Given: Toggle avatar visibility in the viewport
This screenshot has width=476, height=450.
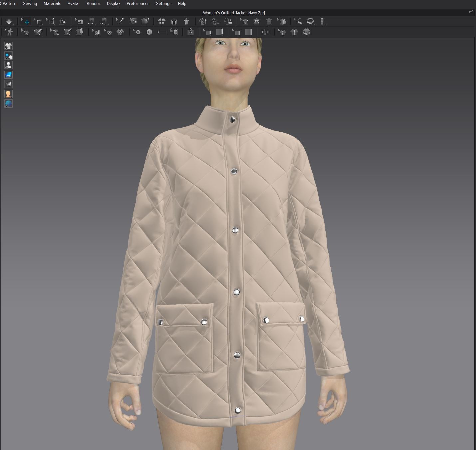Looking at the screenshot, I should click(x=8, y=65).
